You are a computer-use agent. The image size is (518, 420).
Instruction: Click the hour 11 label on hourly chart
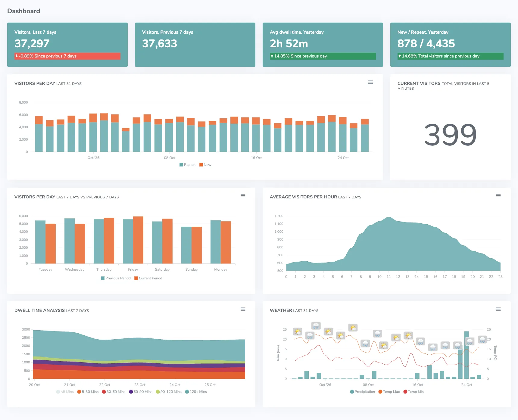(389, 277)
